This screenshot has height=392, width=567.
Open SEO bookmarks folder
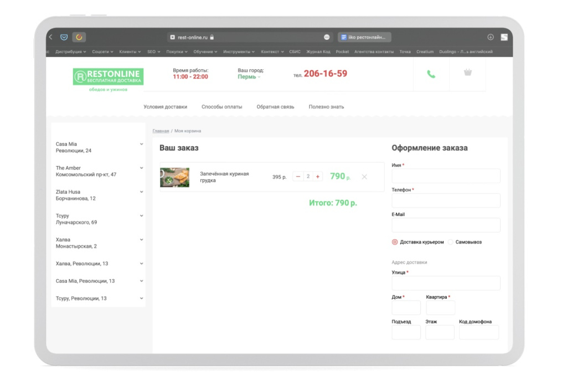[154, 51]
